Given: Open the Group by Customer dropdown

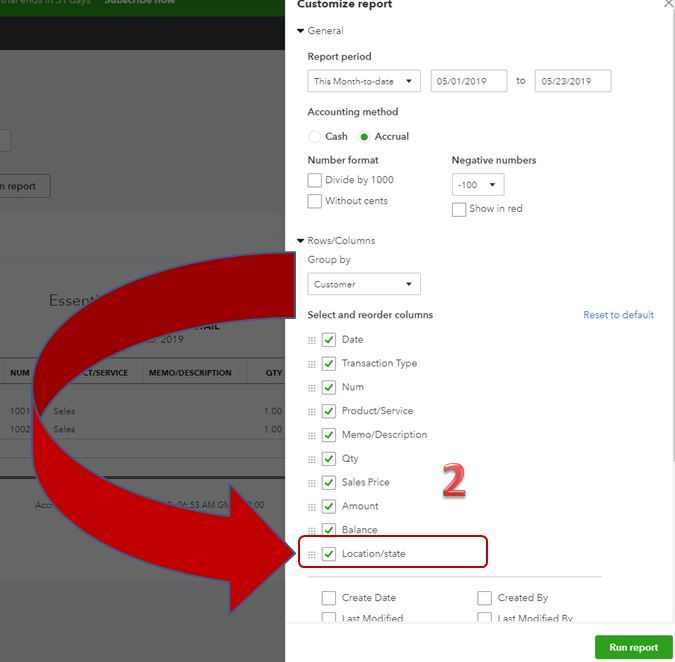Looking at the screenshot, I should pos(364,284).
